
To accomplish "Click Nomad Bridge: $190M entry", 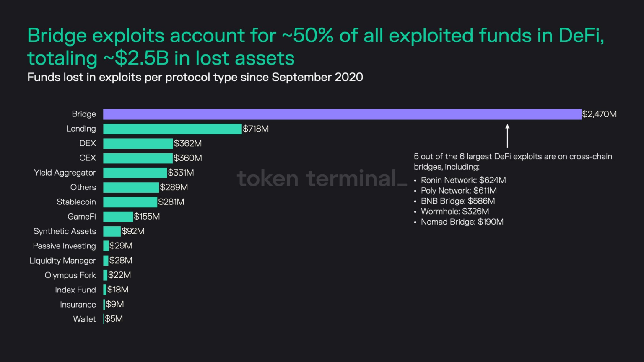I will 462,222.
